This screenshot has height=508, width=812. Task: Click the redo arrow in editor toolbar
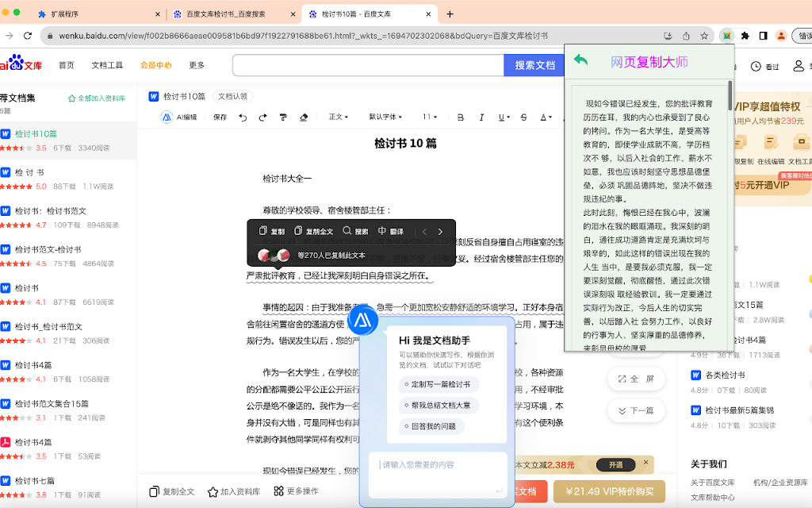262,117
